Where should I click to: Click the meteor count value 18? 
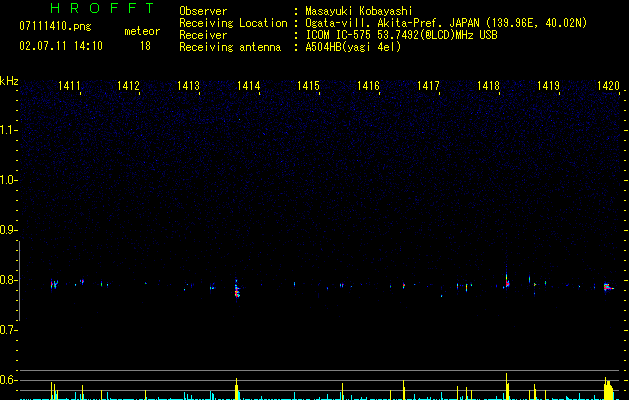pos(145,46)
